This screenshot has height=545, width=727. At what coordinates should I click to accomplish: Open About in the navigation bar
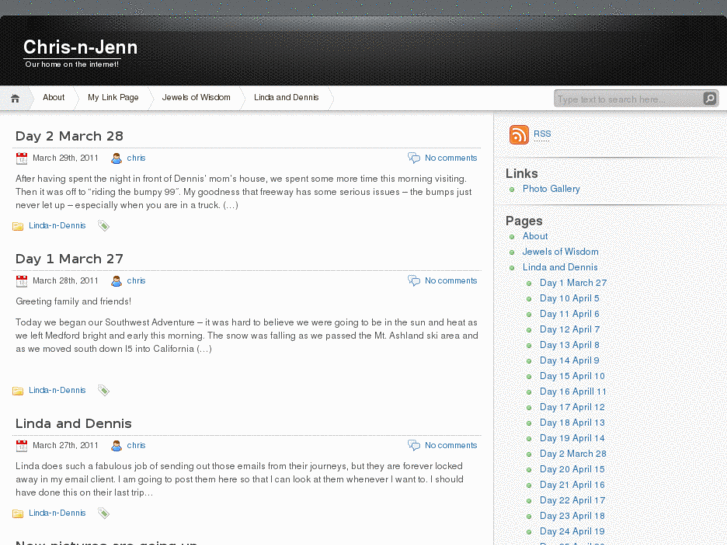point(53,97)
